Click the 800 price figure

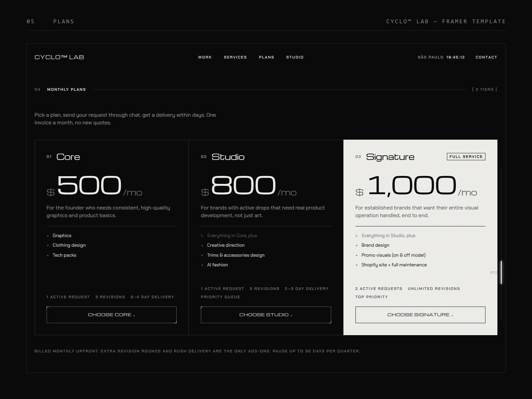tap(243, 185)
